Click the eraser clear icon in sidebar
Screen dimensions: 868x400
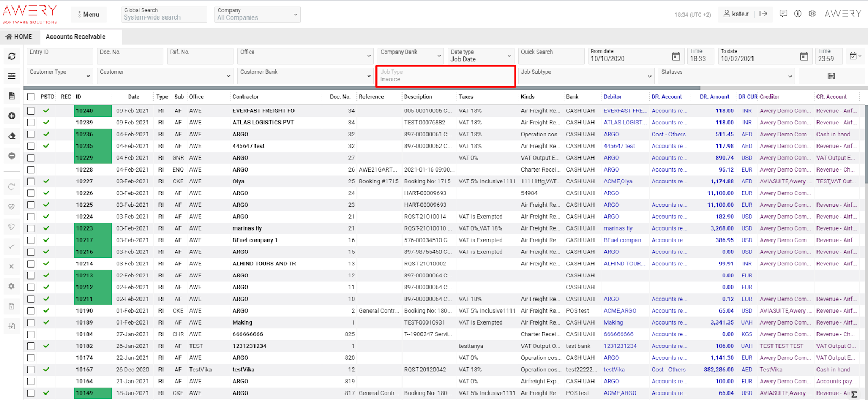11,136
